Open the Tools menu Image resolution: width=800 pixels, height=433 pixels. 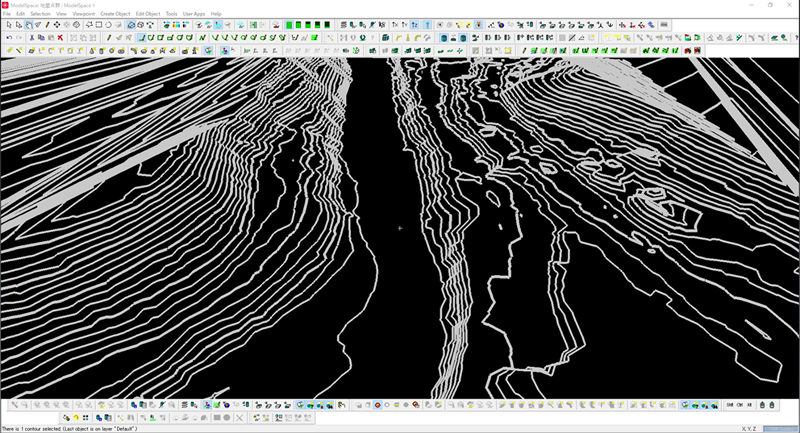tap(171, 14)
